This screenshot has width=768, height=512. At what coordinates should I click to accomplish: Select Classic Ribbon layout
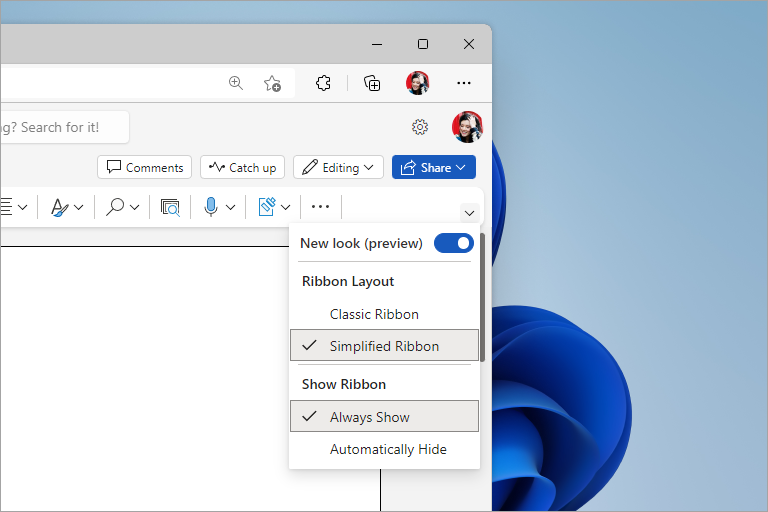click(384, 314)
